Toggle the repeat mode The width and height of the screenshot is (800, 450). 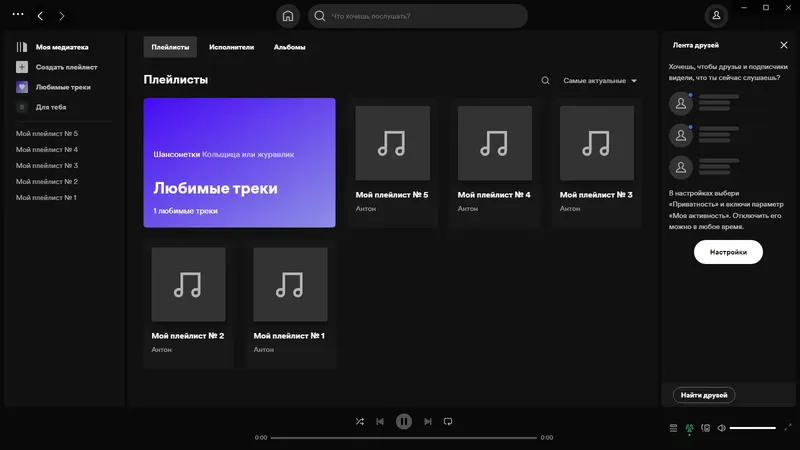448,421
